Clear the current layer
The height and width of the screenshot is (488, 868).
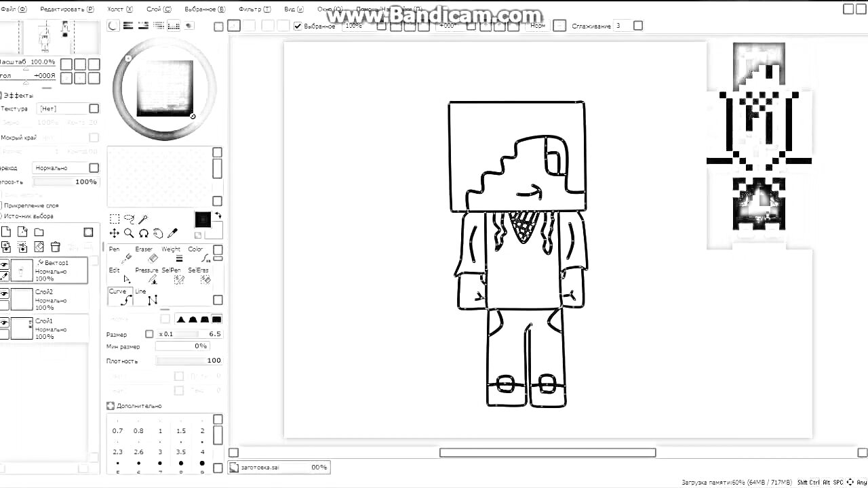point(39,247)
